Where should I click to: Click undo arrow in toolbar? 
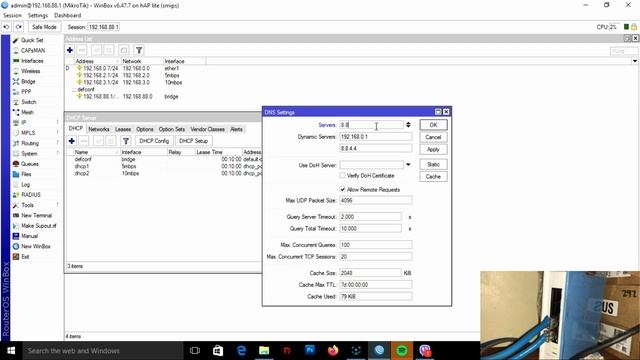coord(6,27)
